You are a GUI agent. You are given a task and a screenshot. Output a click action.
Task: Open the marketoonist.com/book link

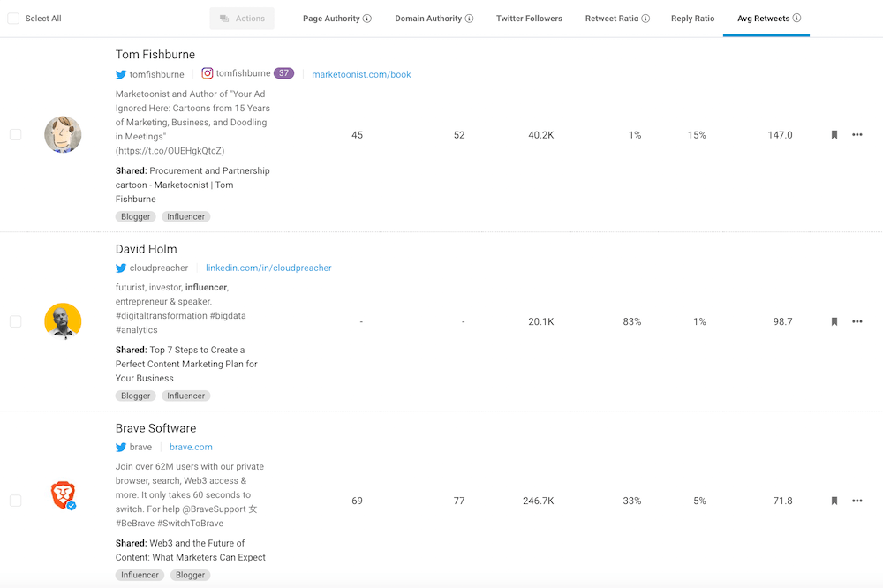(361, 74)
